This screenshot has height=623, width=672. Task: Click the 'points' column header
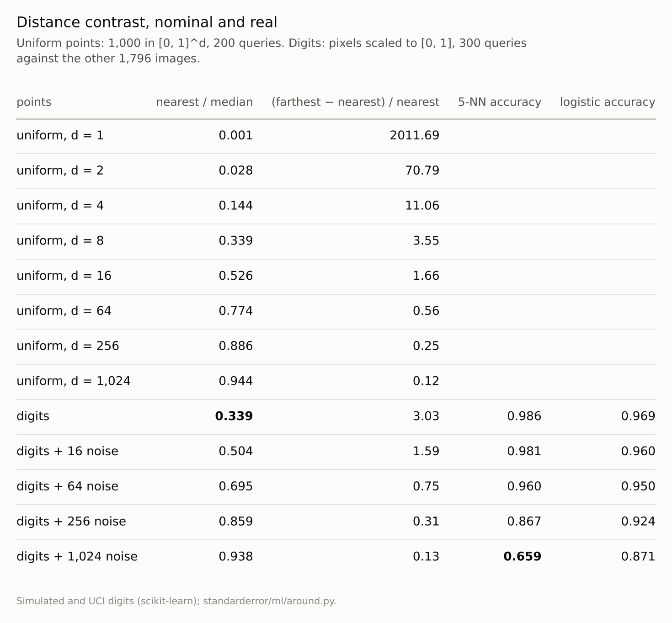(34, 102)
